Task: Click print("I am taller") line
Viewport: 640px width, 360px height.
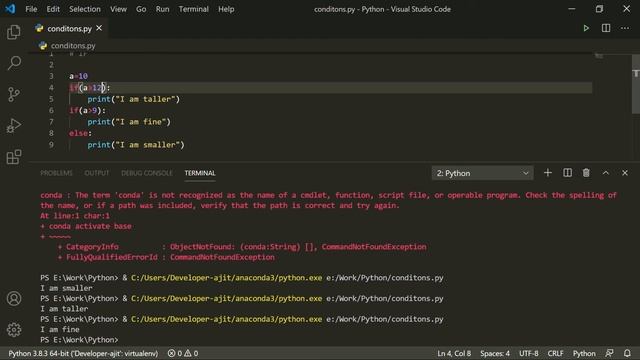Action: click(133, 99)
